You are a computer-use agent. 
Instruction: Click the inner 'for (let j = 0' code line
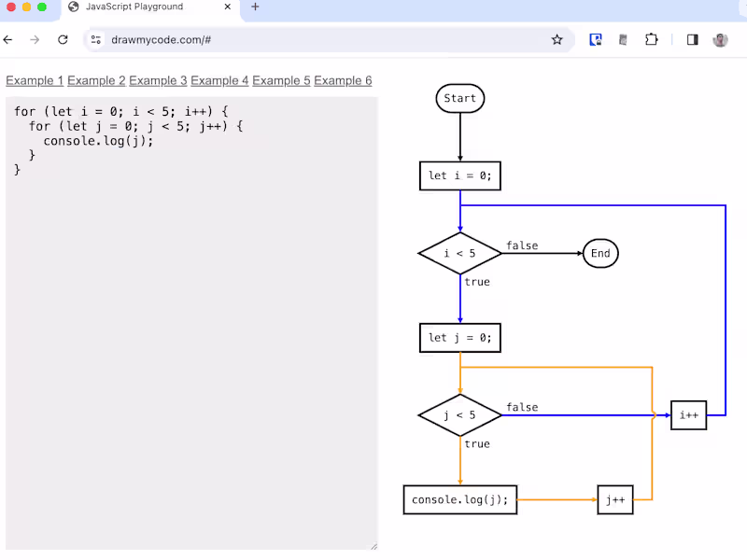(136, 126)
